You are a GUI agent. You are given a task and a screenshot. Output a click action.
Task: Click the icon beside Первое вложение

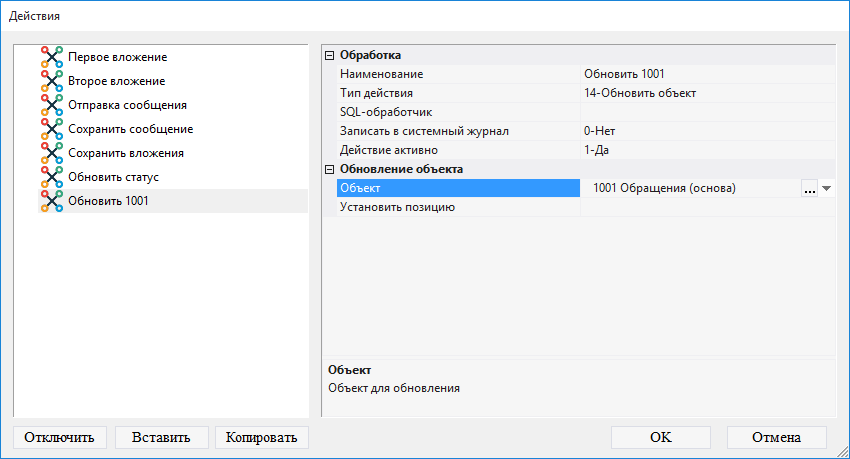(x=52, y=57)
